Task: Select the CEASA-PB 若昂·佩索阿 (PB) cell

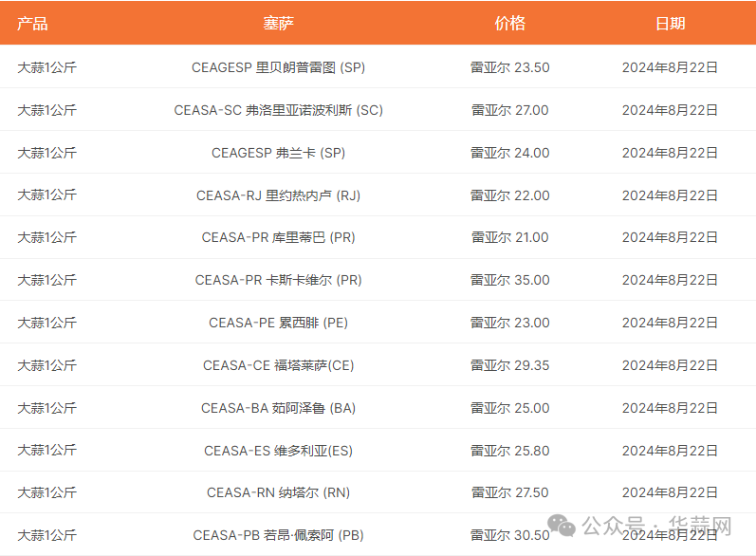Action: (x=278, y=535)
